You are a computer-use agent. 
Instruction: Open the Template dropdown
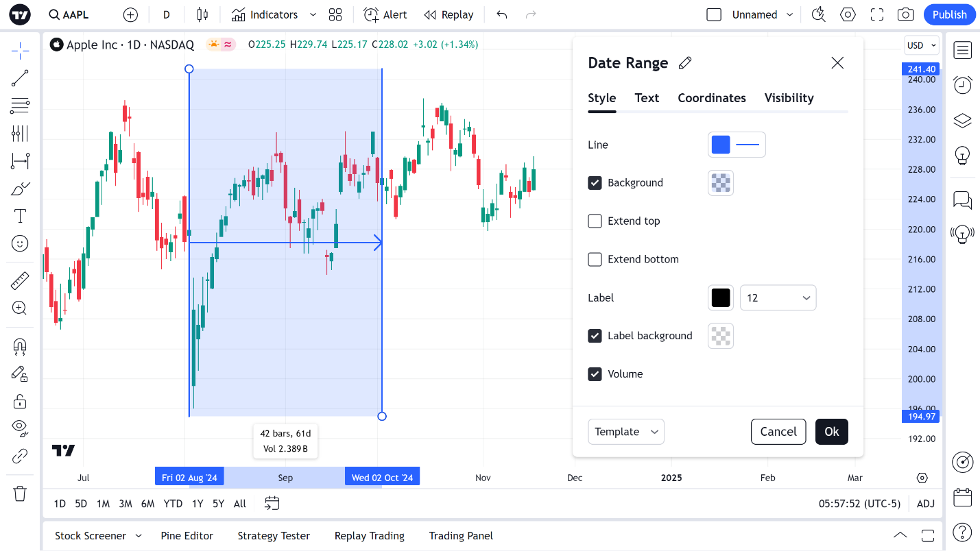[x=626, y=432]
